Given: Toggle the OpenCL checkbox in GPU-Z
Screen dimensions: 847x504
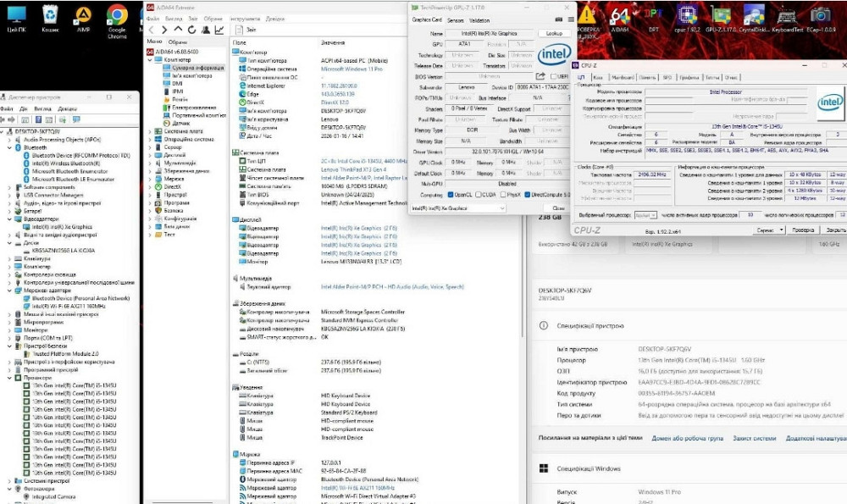Looking at the screenshot, I should click(451, 194).
